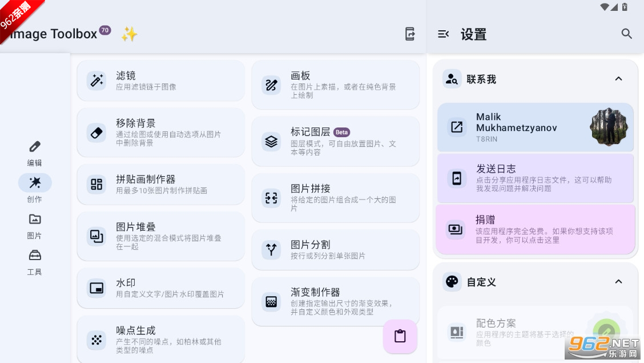Click the green color scheme edit swatch
This screenshot has height=363, width=644.
(x=606, y=330)
